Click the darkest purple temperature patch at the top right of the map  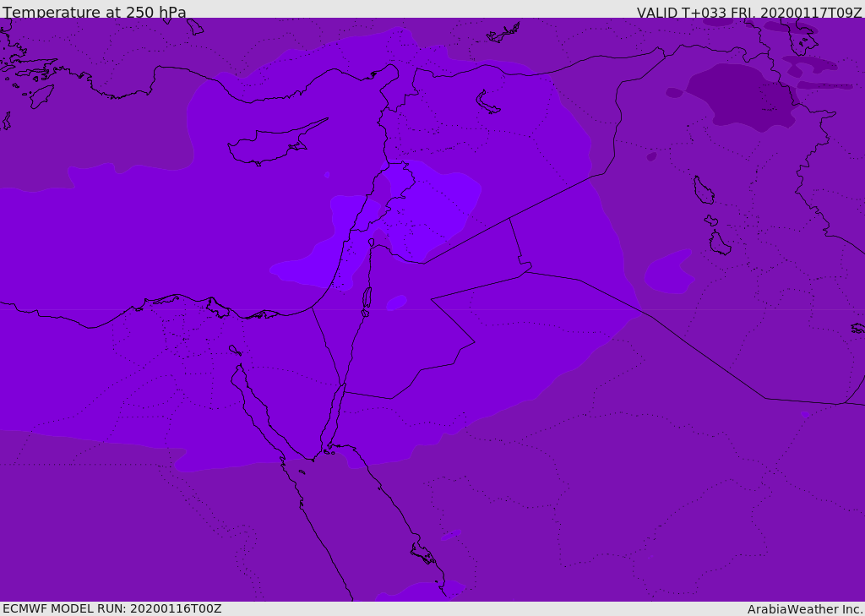click(x=742, y=97)
